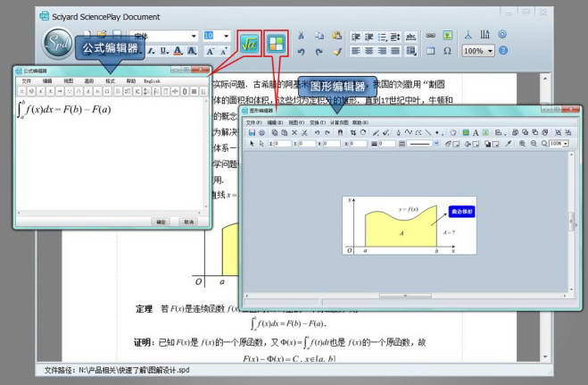The height and width of the screenshot is (385, 588).
Task: Copy selection in main document toolbar
Action: (319, 36)
